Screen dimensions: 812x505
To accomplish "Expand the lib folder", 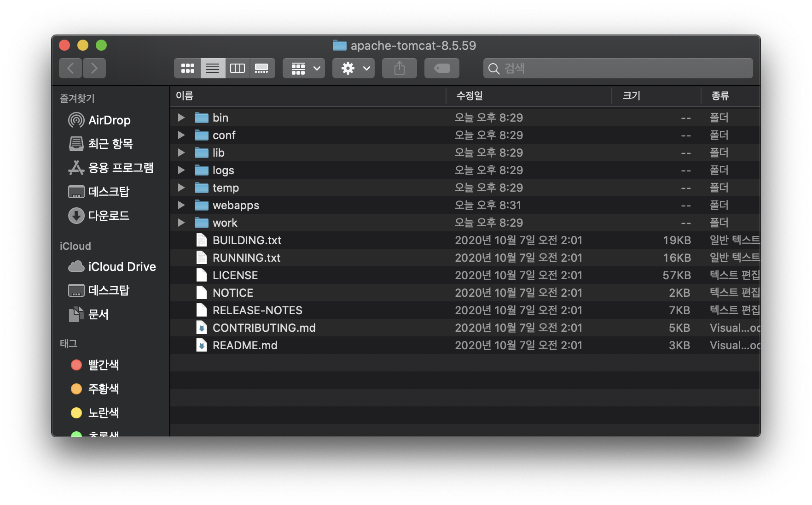I will tap(181, 153).
